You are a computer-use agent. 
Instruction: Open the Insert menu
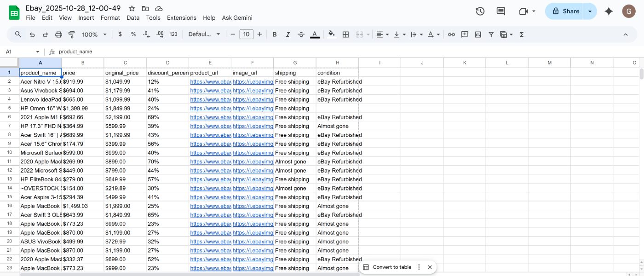[86, 17]
